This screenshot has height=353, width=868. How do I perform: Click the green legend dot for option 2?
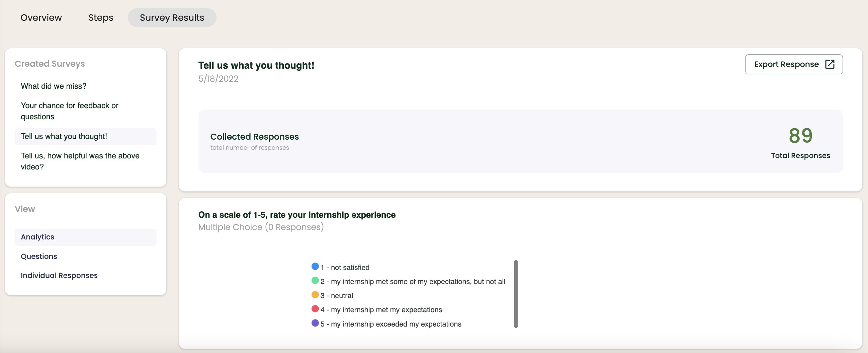coord(315,281)
